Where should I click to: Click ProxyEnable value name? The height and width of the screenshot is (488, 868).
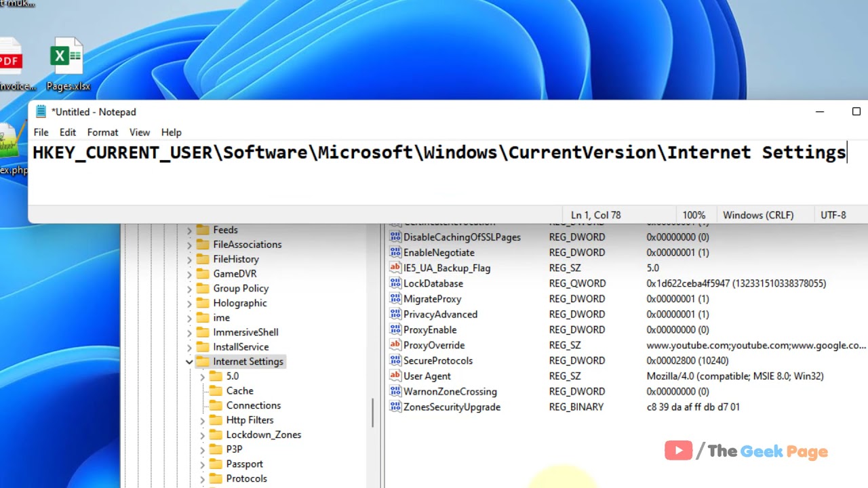click(430, 329)
